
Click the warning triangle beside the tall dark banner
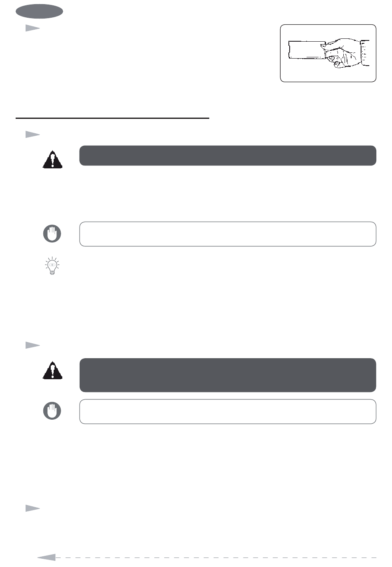tap(52, 370)
